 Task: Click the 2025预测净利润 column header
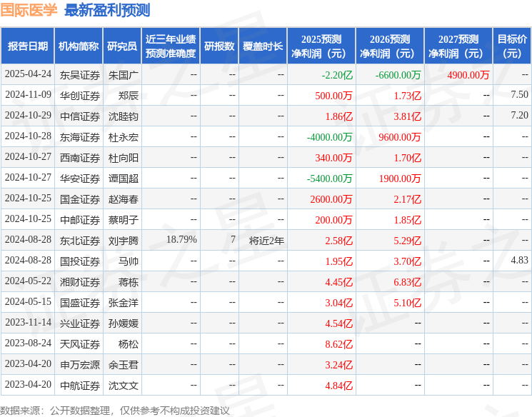click(321, 46)
